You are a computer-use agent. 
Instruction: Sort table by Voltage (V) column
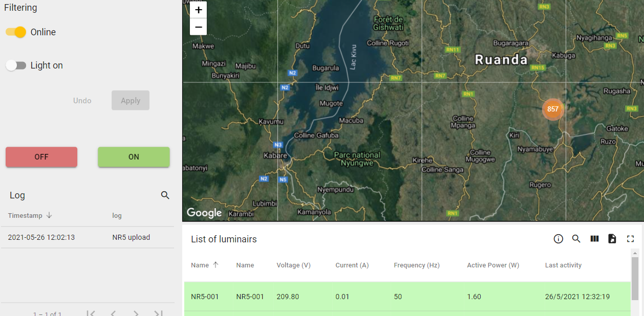click(x=293, y=265)
